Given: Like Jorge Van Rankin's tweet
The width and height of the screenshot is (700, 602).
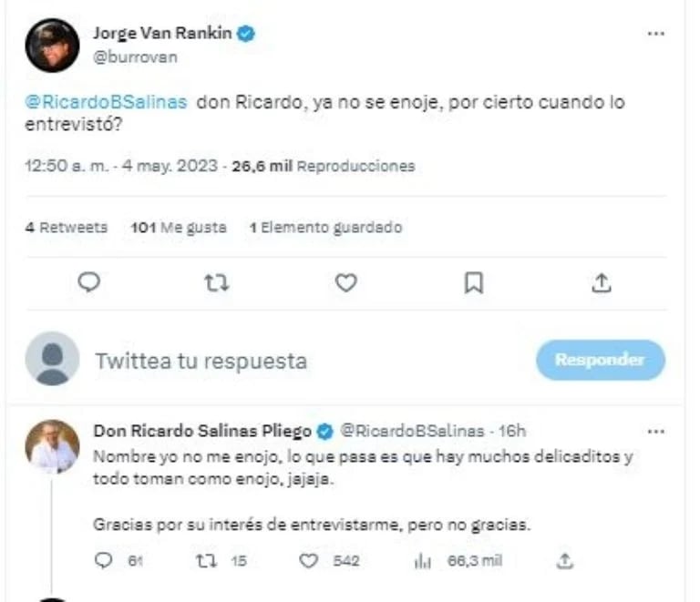Looking at the screenshot, I should click(x=346, y=283).
